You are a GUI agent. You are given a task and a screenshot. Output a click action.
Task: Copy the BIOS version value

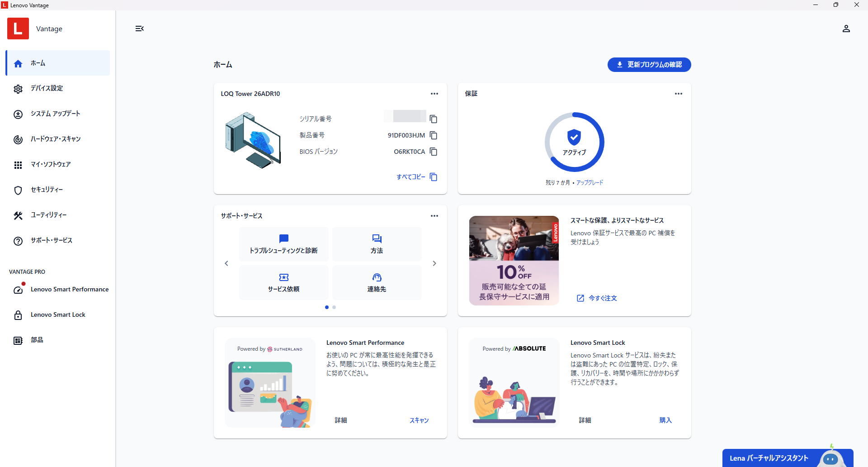coord(433,152)
